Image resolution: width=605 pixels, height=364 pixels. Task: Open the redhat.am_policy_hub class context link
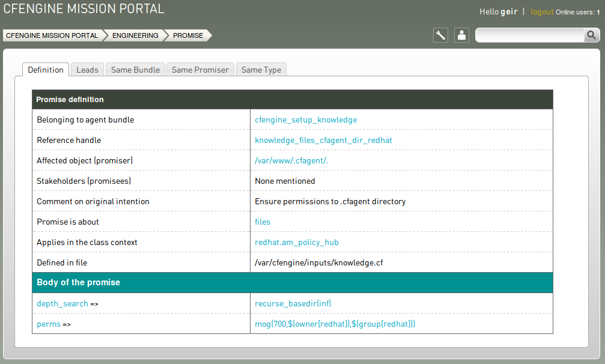tap(297, 243)
